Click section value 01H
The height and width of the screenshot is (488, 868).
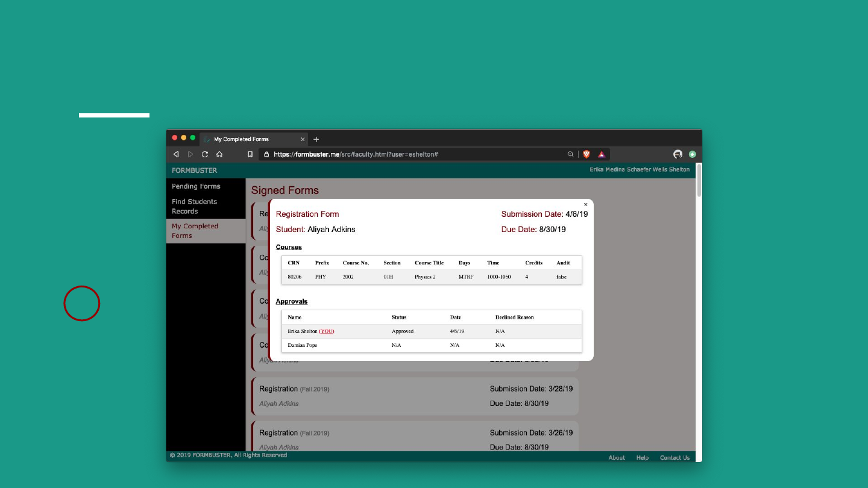point(388,277)
